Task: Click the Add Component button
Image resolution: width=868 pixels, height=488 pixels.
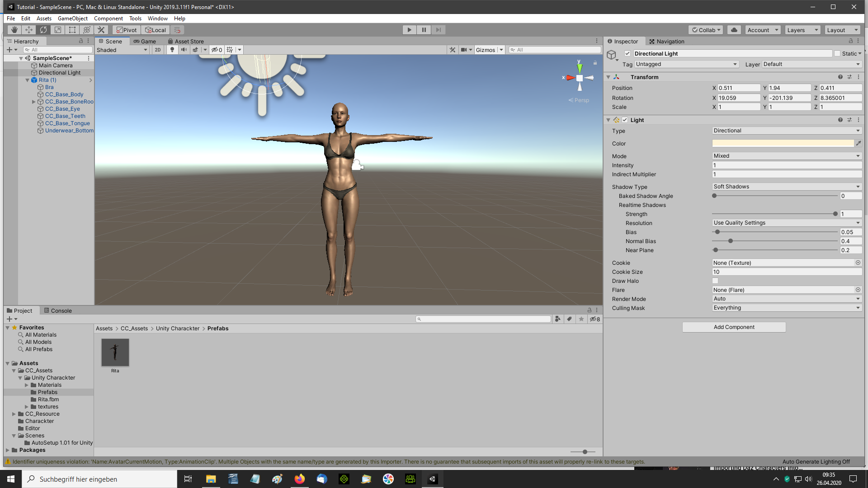Action: click(x=734, y=327)
